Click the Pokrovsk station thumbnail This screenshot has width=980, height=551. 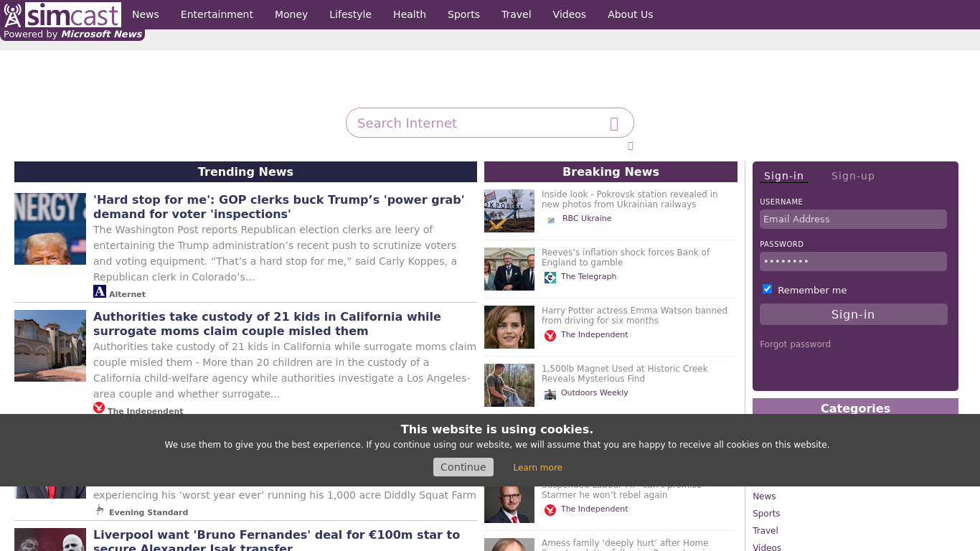tap(509, 211)
